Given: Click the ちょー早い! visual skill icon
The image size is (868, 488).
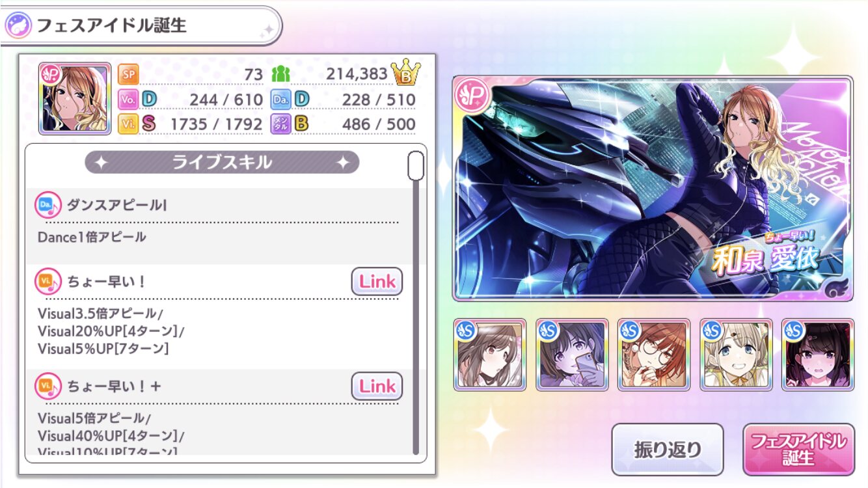Looking at the screenshot, I should [x=48, y=282].
